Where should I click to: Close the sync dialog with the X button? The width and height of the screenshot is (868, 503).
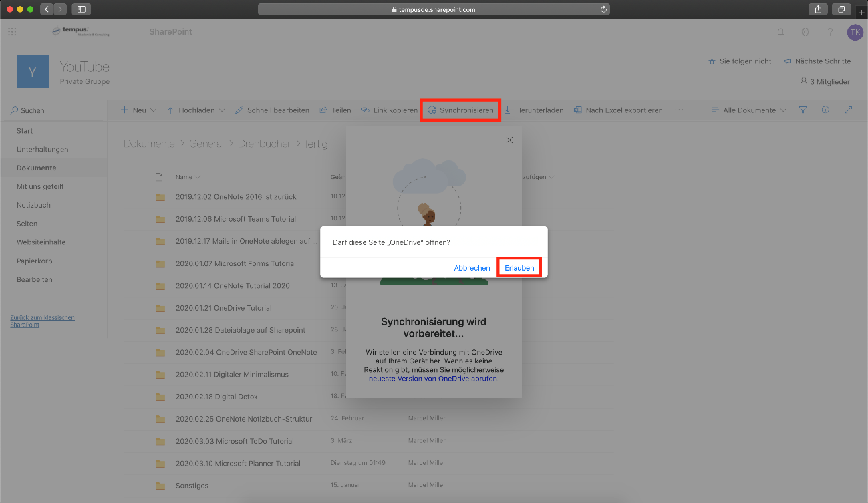pos(509,140)
